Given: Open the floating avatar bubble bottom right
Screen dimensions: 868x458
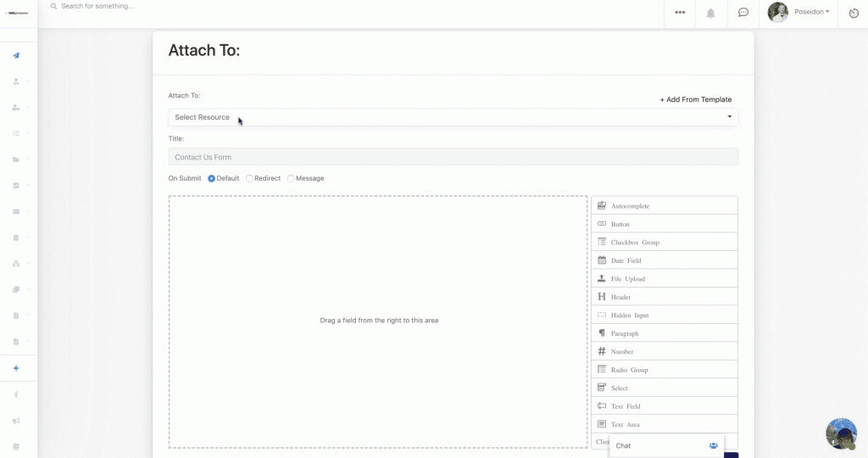Looking at the screenshot, I should tap(842, 433).
